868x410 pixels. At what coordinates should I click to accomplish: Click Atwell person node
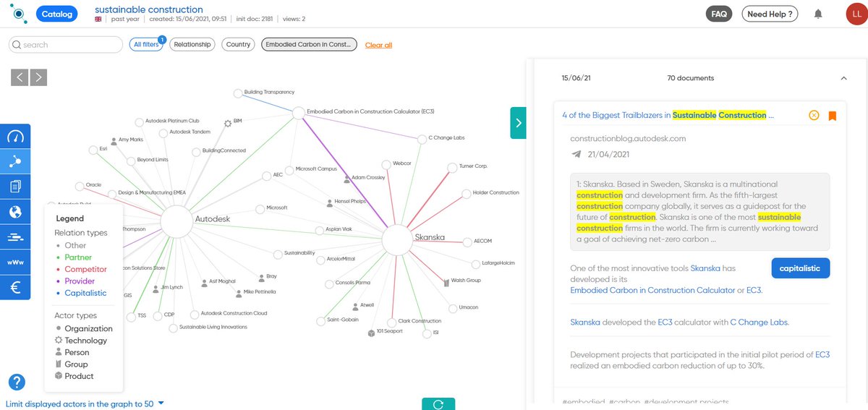[354, 306]
